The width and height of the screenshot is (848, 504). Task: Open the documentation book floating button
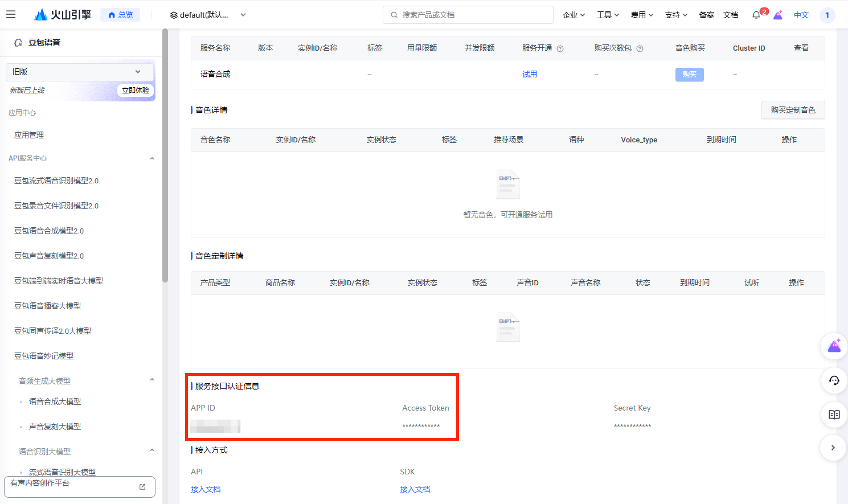point(834,415)
